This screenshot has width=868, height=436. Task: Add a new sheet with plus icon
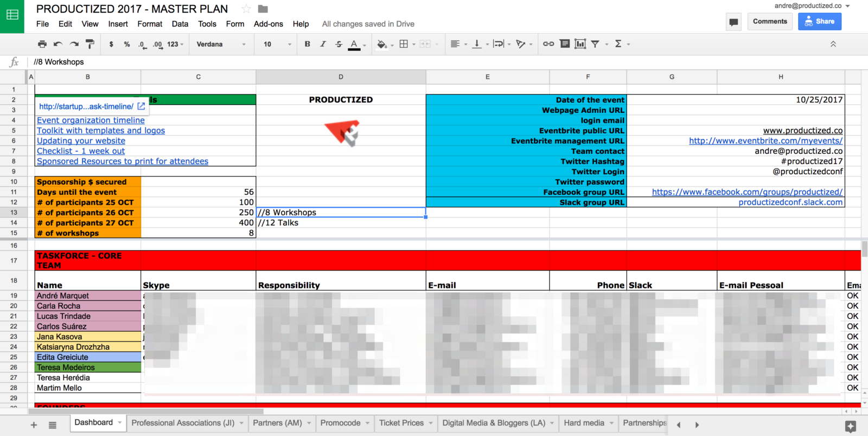34,425
